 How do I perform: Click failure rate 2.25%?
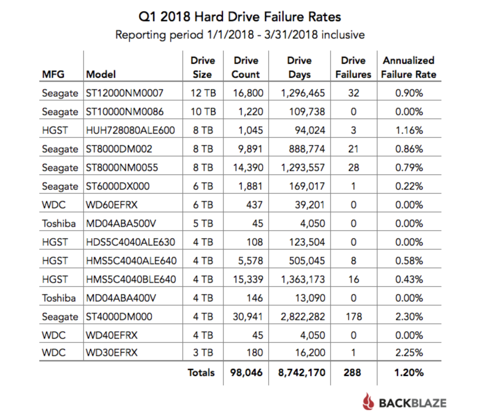pyautogui.click(x=409, y=352)
